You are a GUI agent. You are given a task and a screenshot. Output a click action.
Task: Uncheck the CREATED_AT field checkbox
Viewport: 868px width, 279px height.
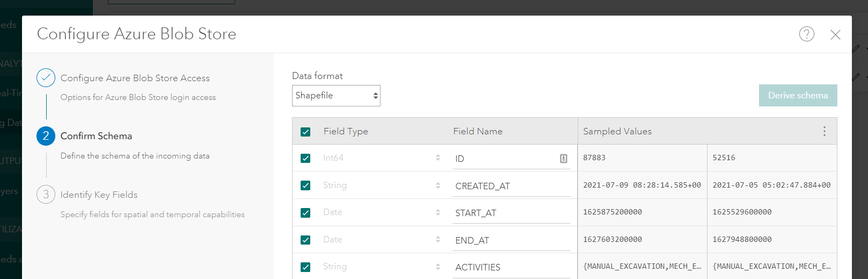[x=305, y=185]
